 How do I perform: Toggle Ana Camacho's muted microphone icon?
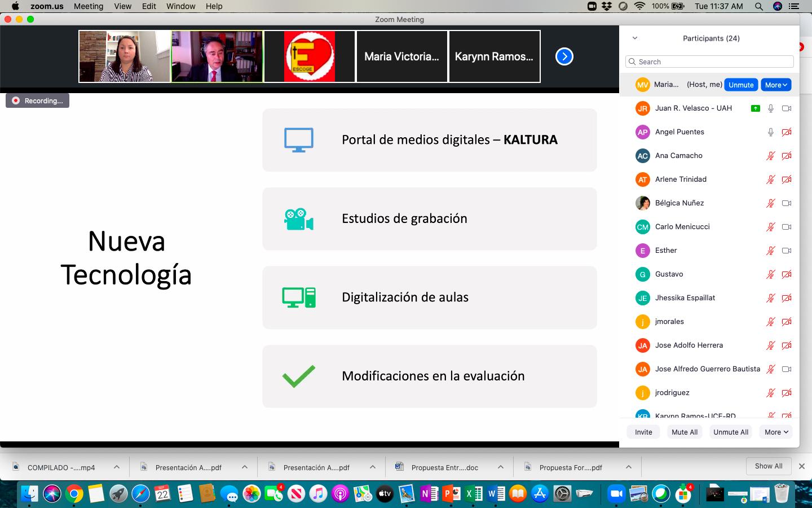pyautogui.click(x=770, y=156)
